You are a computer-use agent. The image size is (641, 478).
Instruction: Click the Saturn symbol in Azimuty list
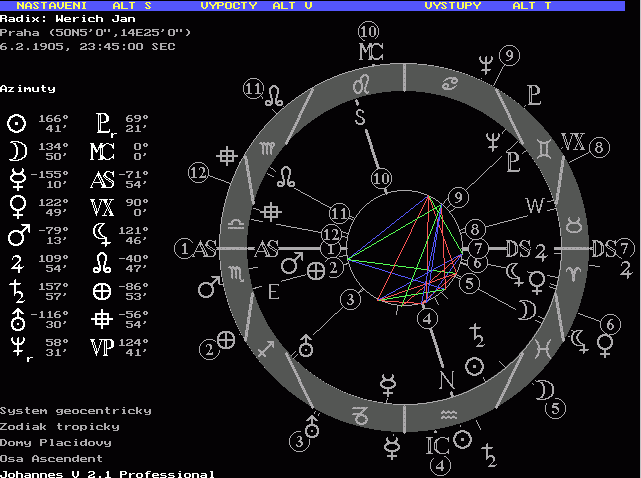coord(16,288)
